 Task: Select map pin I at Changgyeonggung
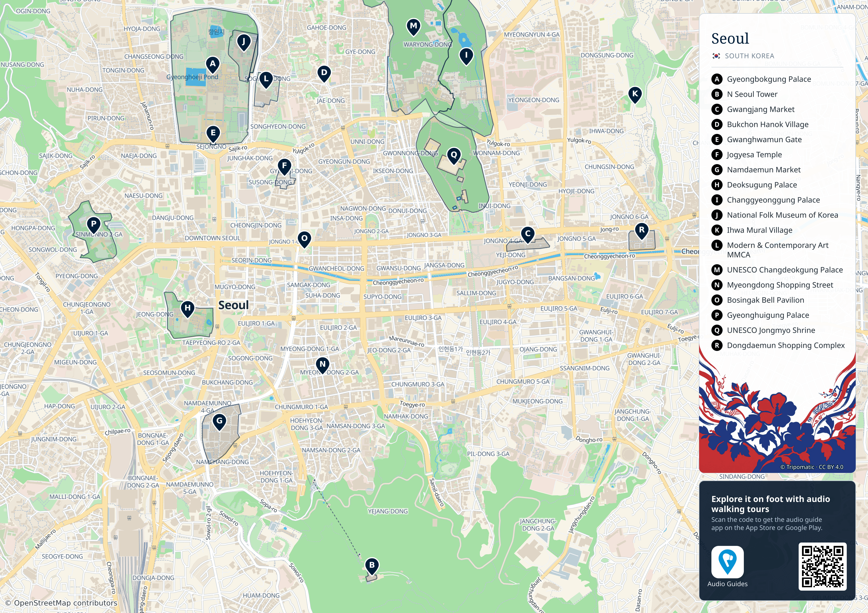466,56
